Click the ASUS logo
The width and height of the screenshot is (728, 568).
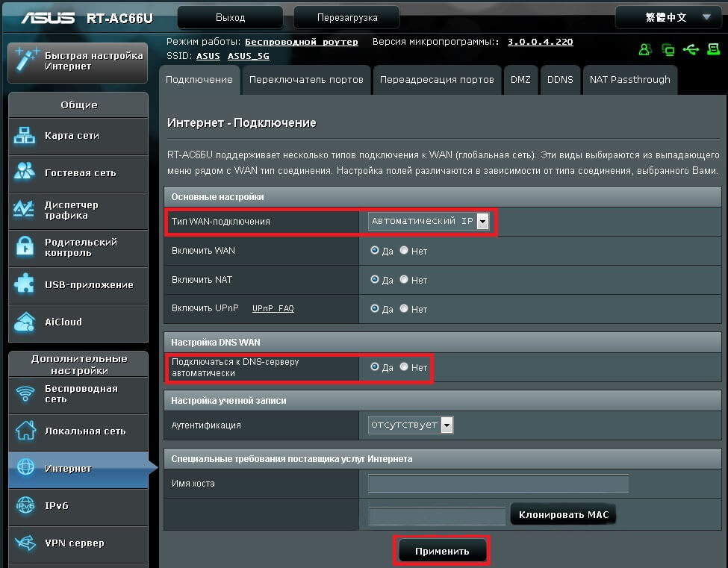tap(48, 18)
